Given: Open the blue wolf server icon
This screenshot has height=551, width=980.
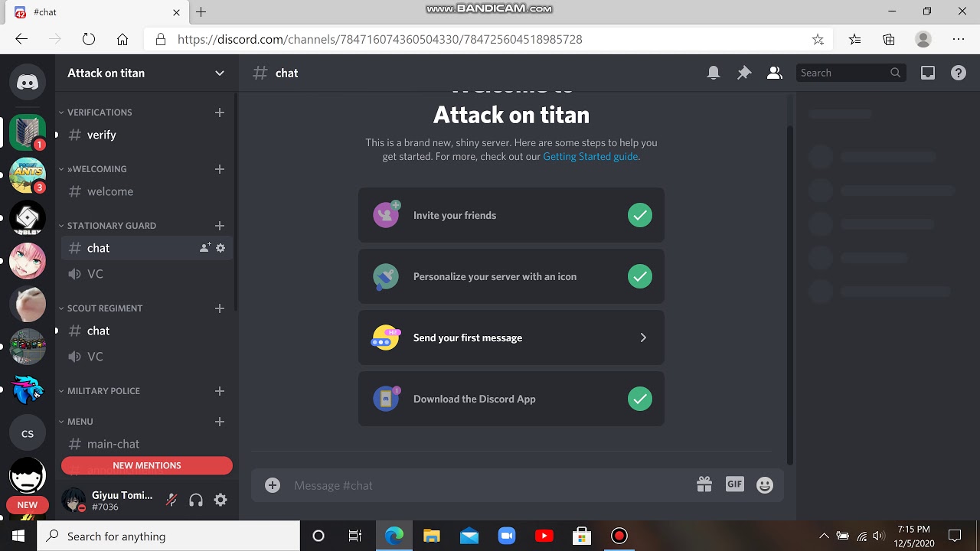Looking at the screenshot, I should [x=28, y=390].
